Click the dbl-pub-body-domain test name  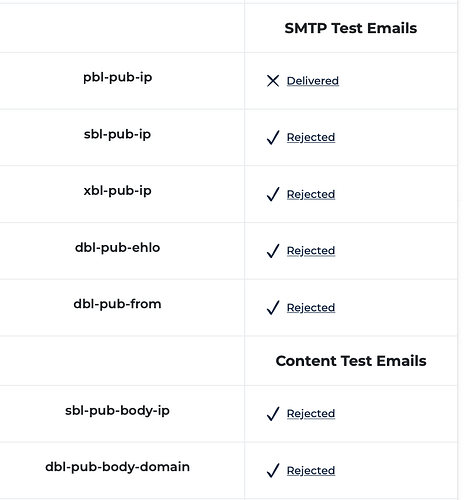pos(118,467)
